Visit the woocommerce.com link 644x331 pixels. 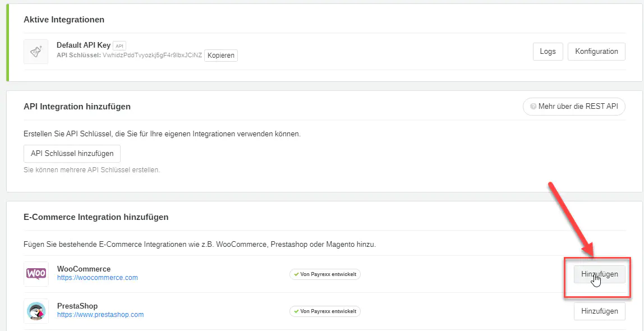97,278
